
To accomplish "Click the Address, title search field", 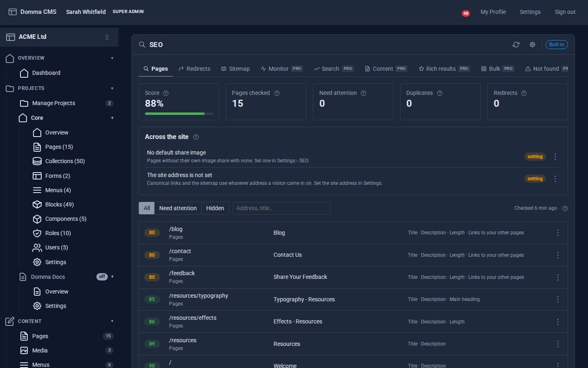I will pyautogui.click(x=282, y=208).
